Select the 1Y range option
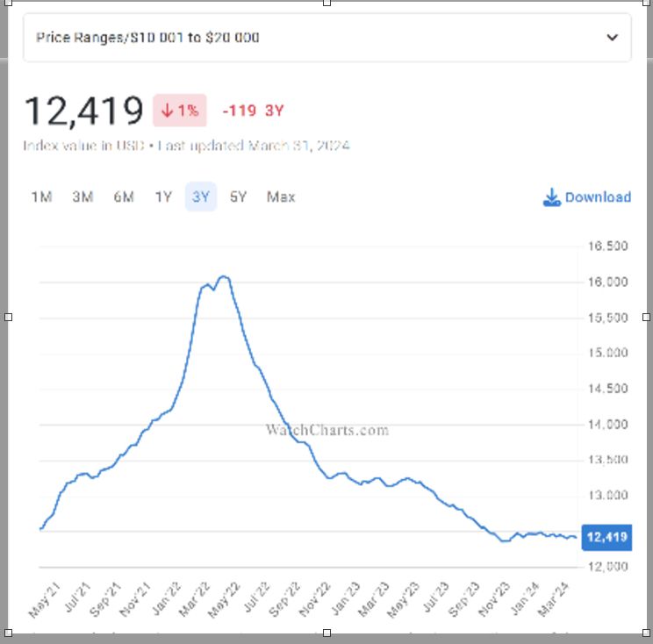The height and width of the screenshot is (644, 653). point(163,197)
